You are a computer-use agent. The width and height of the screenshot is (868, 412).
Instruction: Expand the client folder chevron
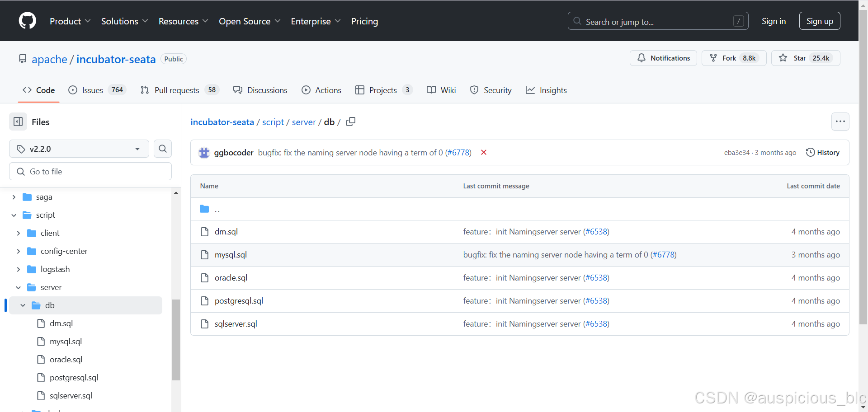tap(18, 233)
